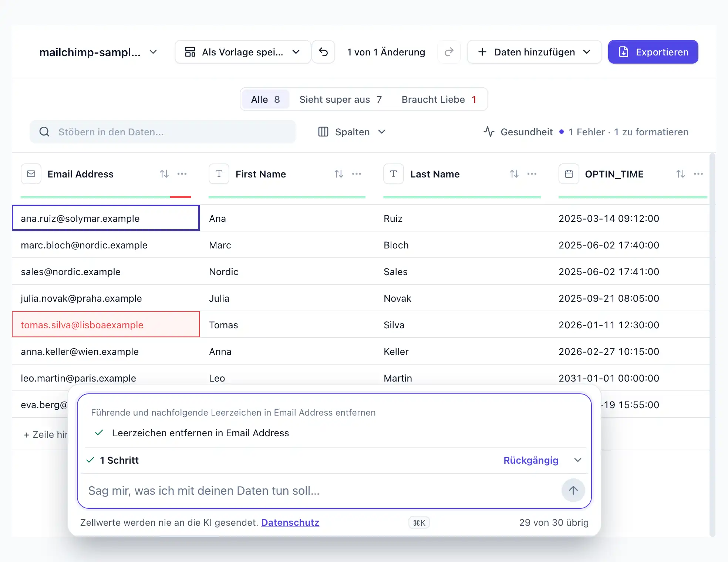The height and width of the screenshot is (562, 728).
Task: Click the 1 Fehler health status
Action: click(587, 132)
